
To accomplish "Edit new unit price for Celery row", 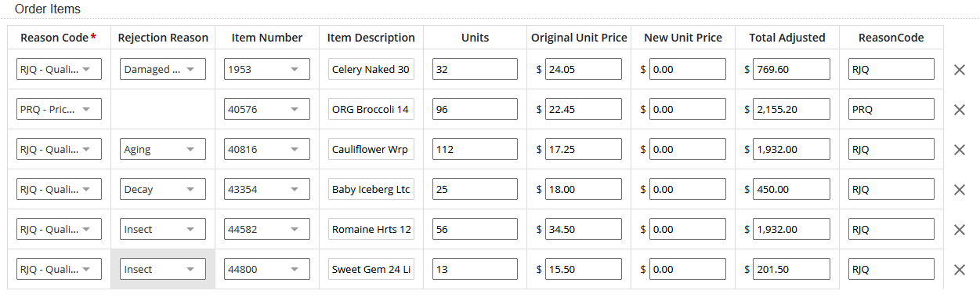I will coord(688,69).
